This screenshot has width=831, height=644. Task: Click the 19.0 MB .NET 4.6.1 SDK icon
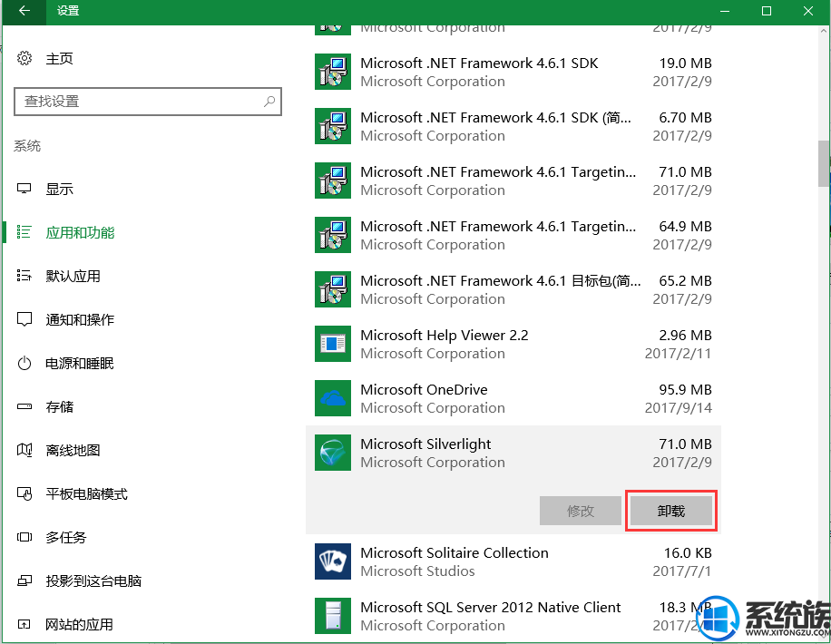[333, 72]
